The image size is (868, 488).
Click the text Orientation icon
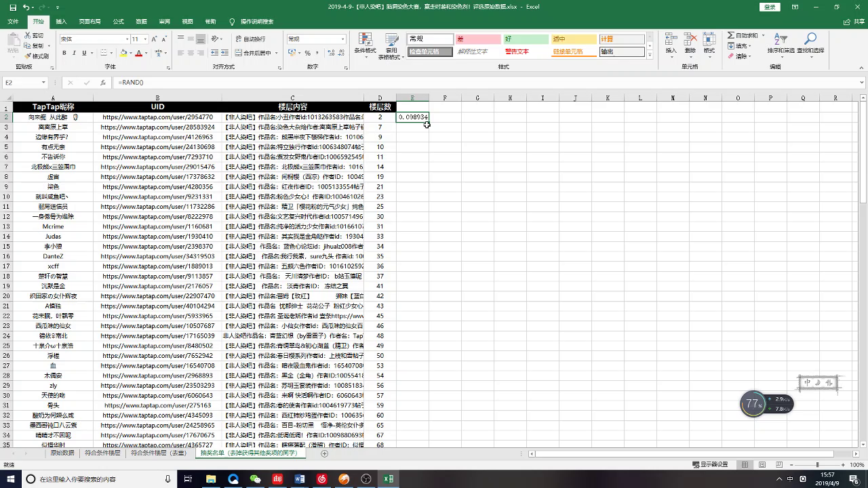216,39
